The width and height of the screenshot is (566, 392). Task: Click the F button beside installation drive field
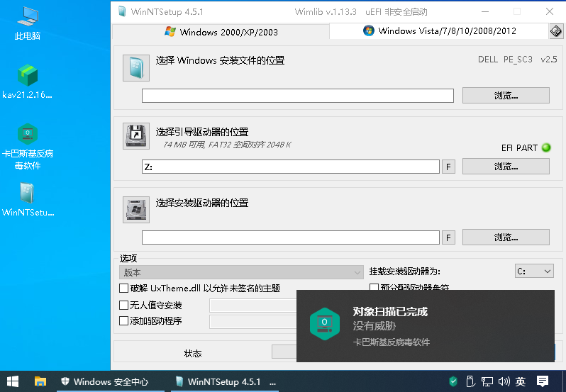(448, 237)
